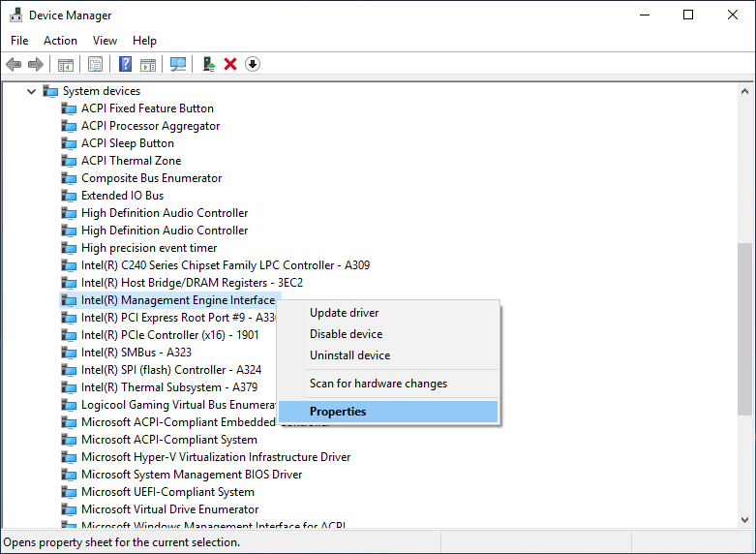Open the Properties toolbar icon

pyautogui.click(x=95, y=64)
